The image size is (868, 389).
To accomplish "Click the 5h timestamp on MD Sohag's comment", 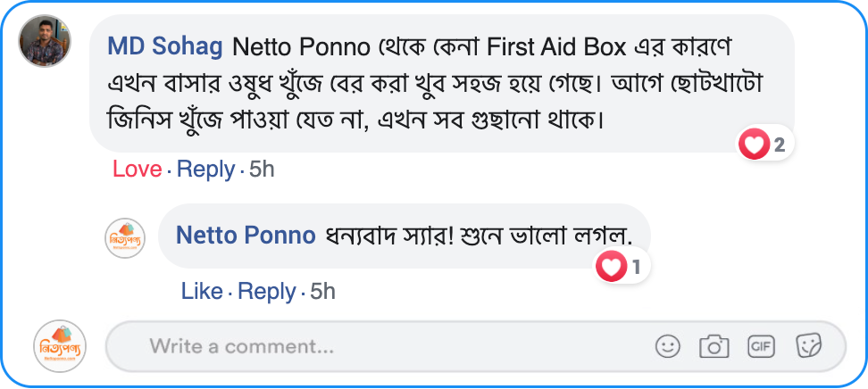I will click(262, 170).
